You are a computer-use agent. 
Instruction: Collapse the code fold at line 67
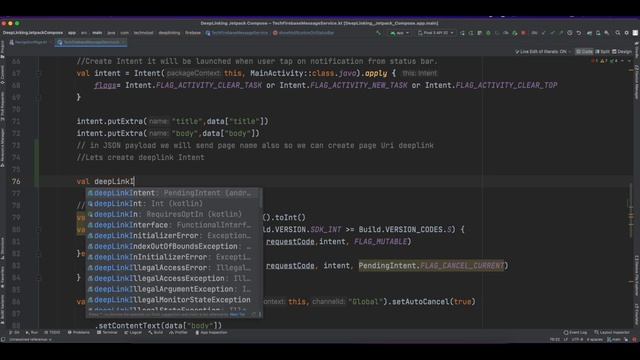click(x=40, y=73)
